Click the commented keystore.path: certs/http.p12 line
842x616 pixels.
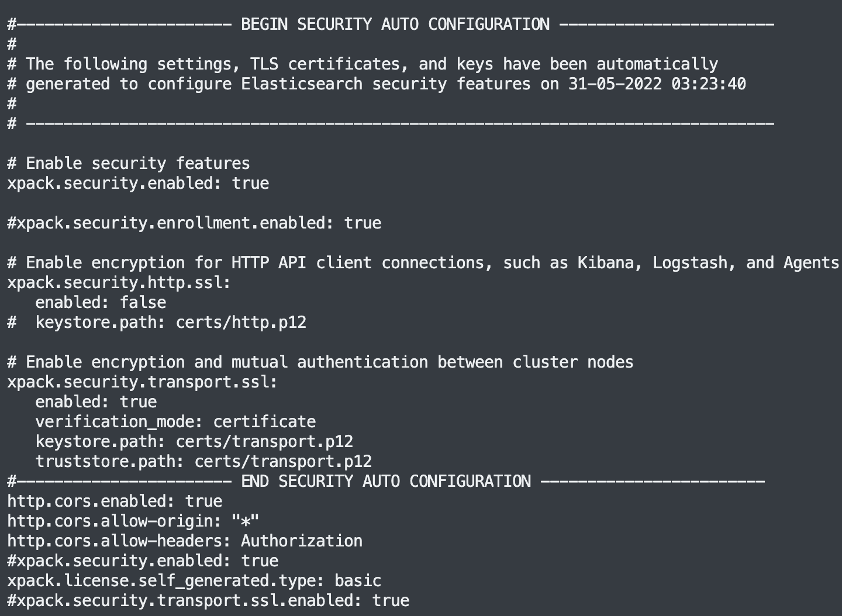click(x=157, y=323)
